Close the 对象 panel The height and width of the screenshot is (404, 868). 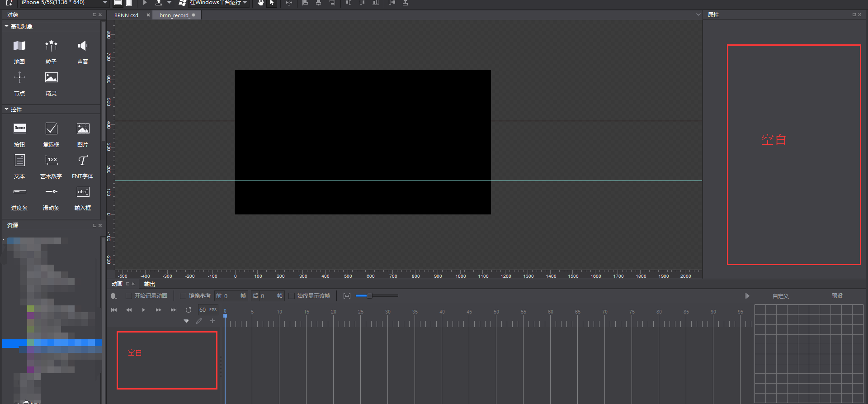[100, 15]
